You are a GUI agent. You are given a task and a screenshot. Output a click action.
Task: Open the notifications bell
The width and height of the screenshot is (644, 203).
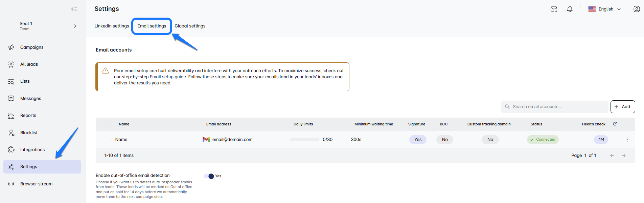[570, 9]
